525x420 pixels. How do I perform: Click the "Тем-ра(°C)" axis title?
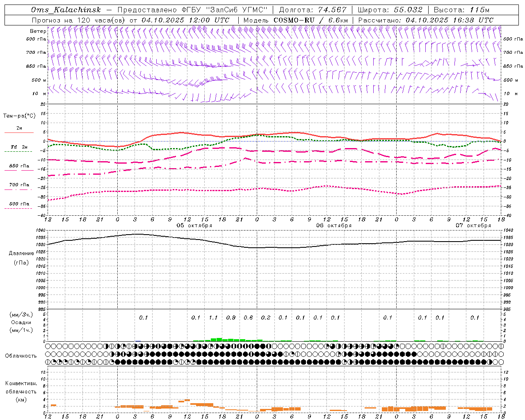click(19, 116)
